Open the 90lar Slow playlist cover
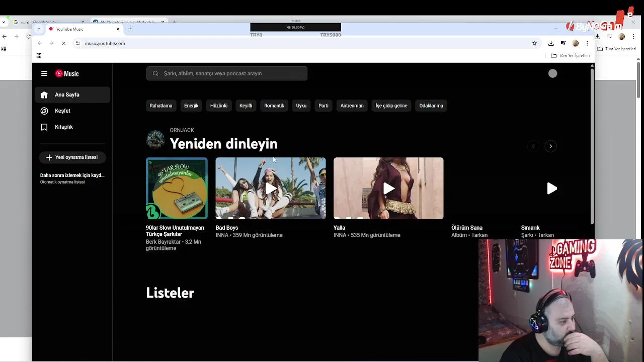This screenshot has width=644, height=362. pos(177,189)
